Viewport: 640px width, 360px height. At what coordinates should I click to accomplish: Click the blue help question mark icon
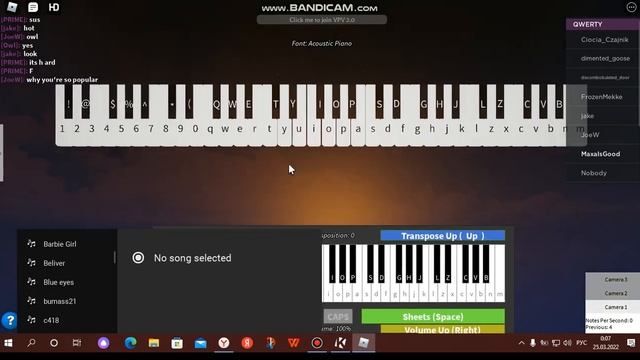point(9,320)
